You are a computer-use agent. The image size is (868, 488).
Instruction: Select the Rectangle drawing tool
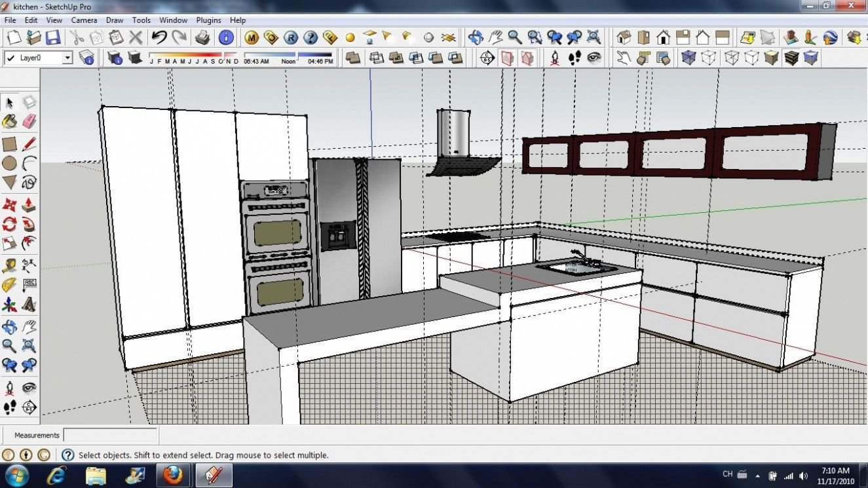point(9,143)
